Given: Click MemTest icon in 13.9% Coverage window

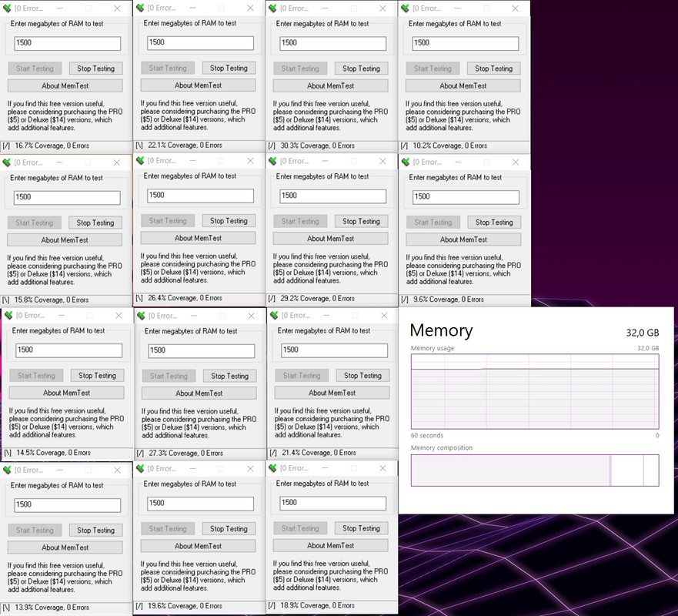Looking at the screenshot, I should 7,470.
